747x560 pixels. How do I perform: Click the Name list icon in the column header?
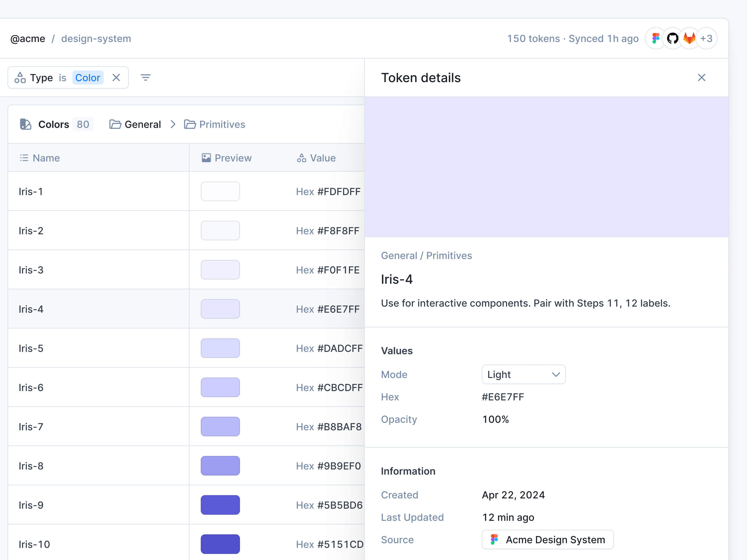[24, 158]
